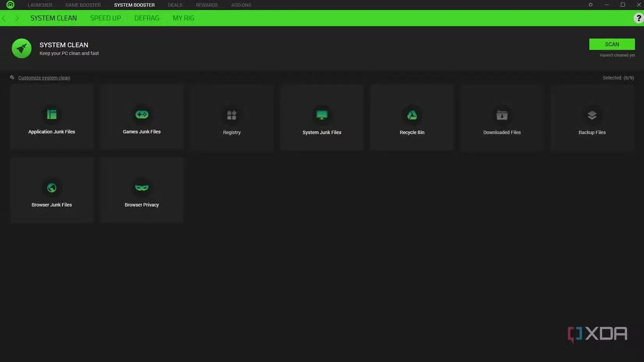Open settings gear in title bar
Screen dimensions: 644x362
(591, 5)
